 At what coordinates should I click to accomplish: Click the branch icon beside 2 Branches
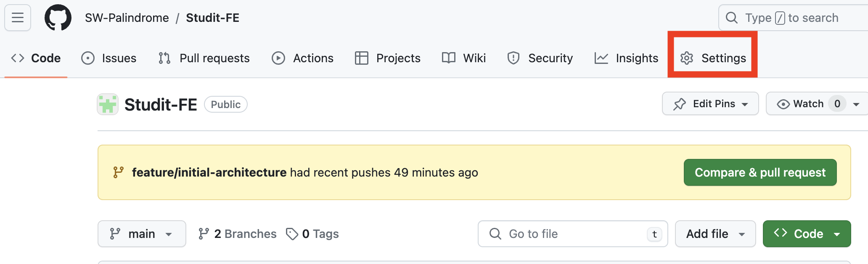click(x=204, y=234)
